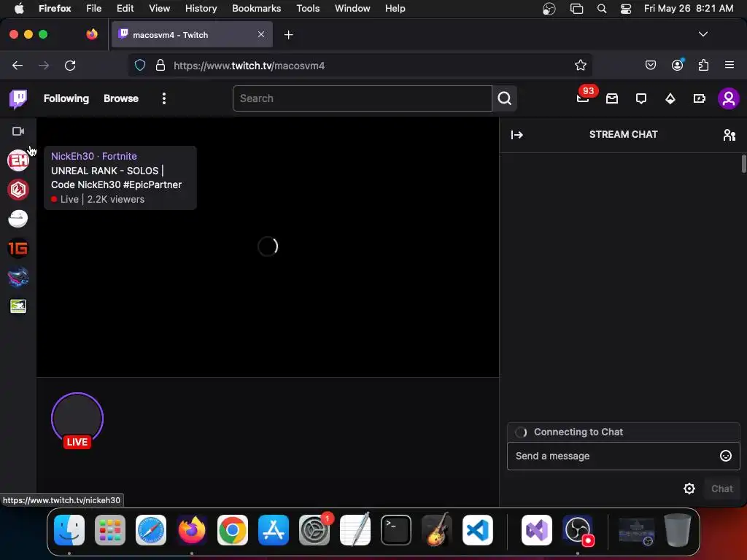This screenshot has width=747, height=560.
Task: Bookmark this page with star
Action: click(580, 65)
